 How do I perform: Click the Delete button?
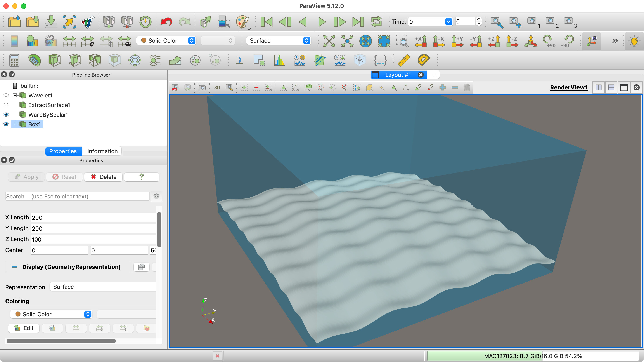[104, 177]
